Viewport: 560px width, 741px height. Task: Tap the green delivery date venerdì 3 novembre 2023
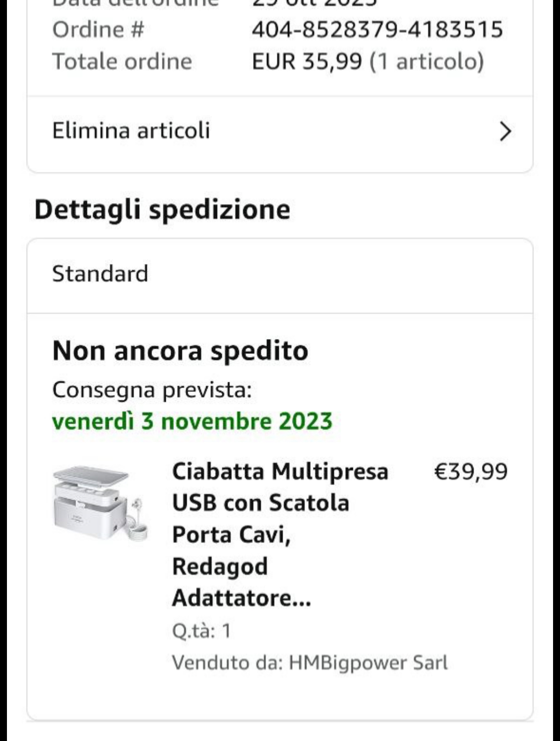192,421
